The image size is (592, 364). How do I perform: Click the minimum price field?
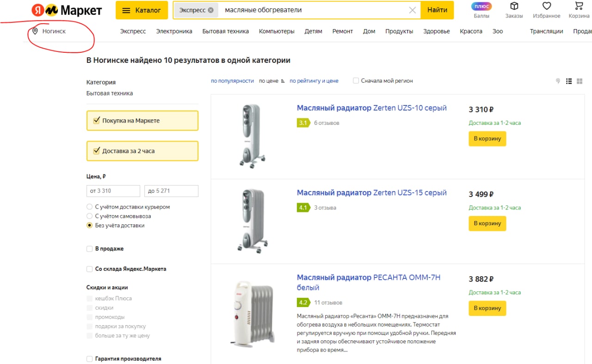pos(113,191)
